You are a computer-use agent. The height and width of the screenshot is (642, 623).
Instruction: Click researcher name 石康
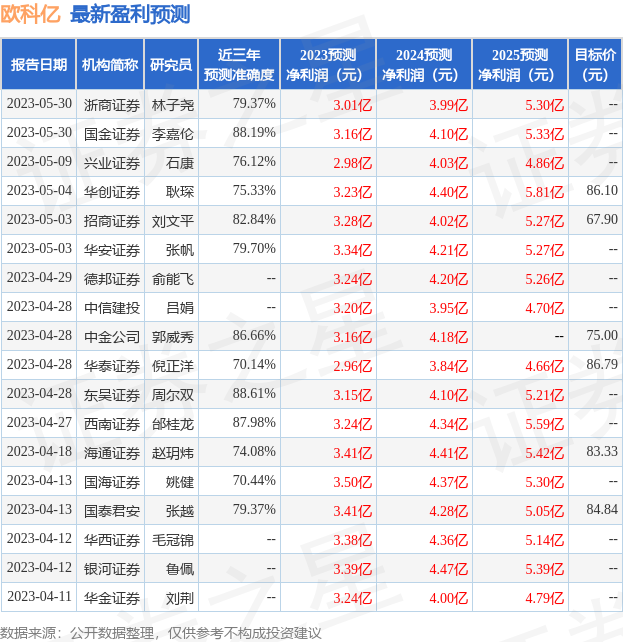click(180, 163)
